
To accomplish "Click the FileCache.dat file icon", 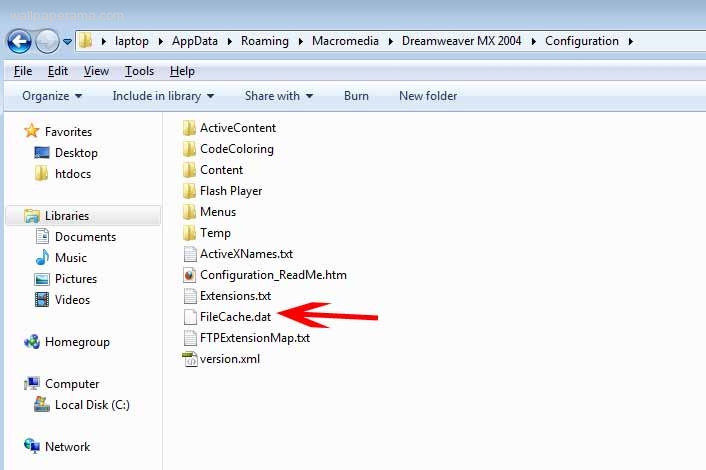I will [x=190, y=317].
